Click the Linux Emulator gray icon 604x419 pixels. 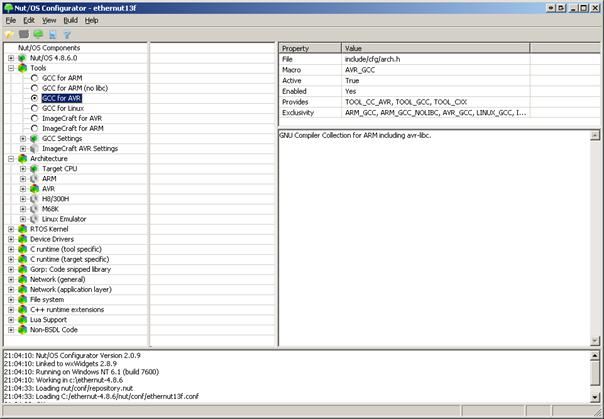pos(34,219)
